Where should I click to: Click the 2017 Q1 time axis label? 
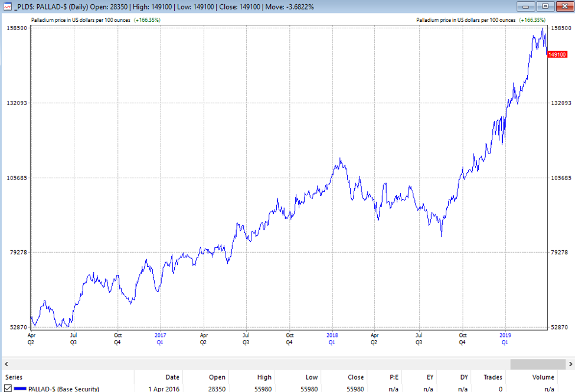pyautogui.click(x=160, y=338)
